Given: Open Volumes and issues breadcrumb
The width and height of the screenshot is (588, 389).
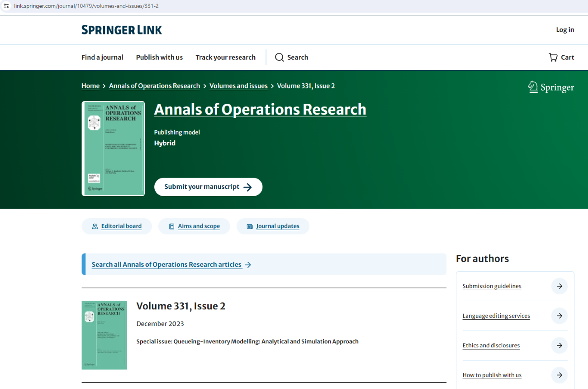Looking at the screenshot, I should pyautogui.click(x=238, y=86).
